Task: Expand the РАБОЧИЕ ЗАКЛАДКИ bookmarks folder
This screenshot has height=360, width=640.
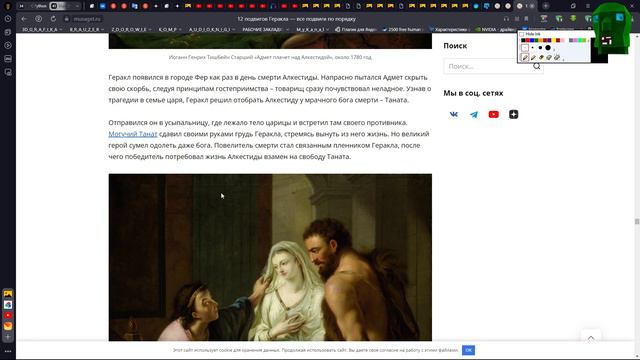Action: click(265, 29)
